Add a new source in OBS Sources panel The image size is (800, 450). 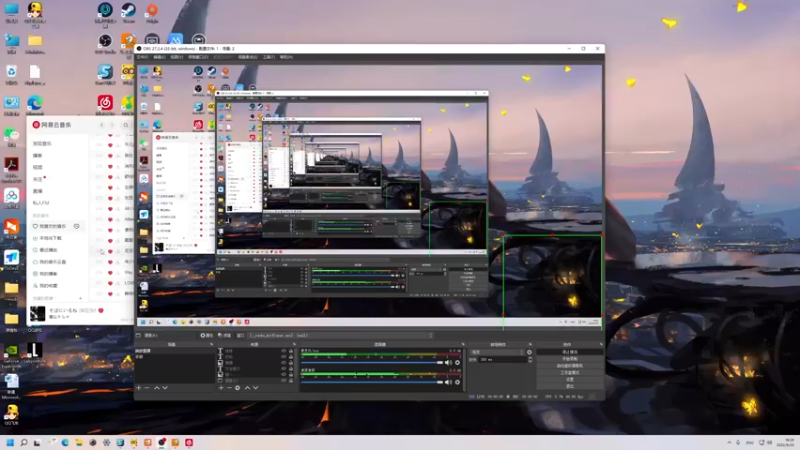[x=221, y=388]
